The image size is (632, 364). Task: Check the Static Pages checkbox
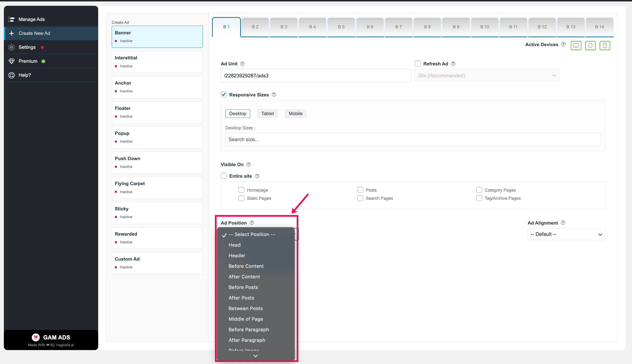point(241,198)
